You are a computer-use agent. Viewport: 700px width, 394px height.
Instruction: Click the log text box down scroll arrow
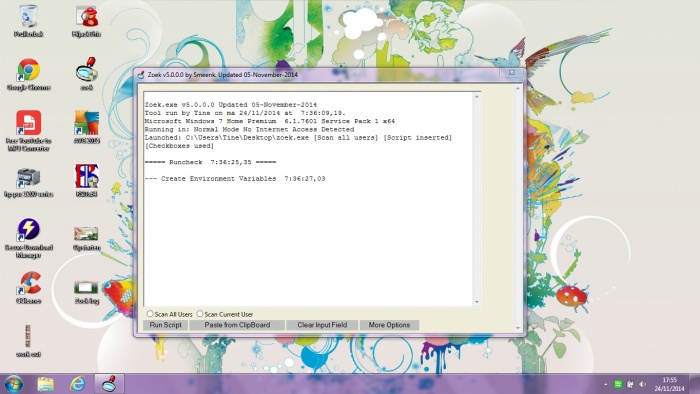pos(477,302)
